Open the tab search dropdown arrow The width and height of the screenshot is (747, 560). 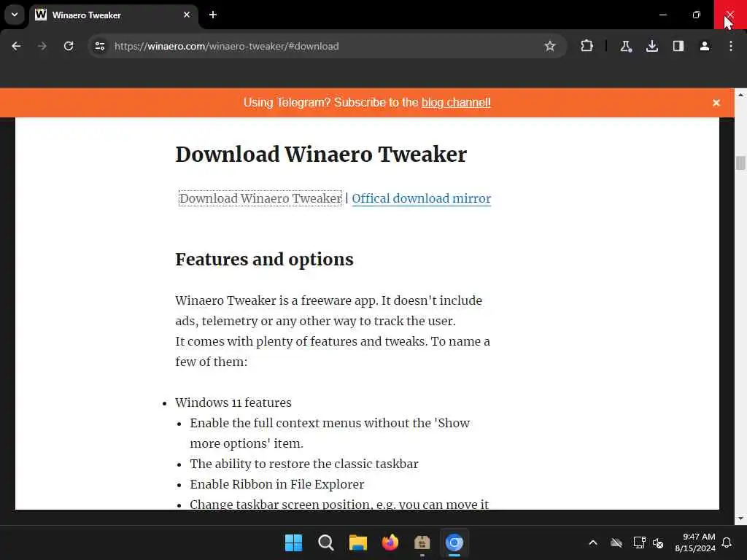pyautogui.click(x=15, y=15)
